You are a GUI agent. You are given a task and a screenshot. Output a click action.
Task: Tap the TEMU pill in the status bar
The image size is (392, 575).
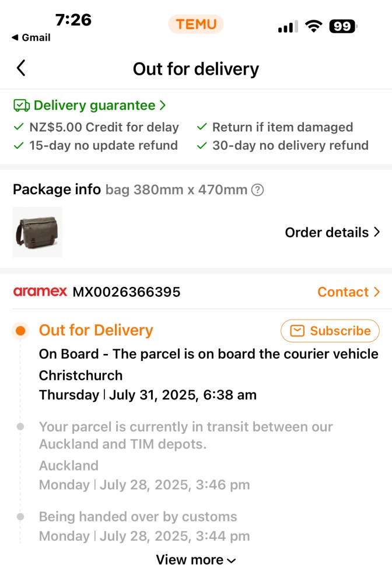(x=196, y=24)
